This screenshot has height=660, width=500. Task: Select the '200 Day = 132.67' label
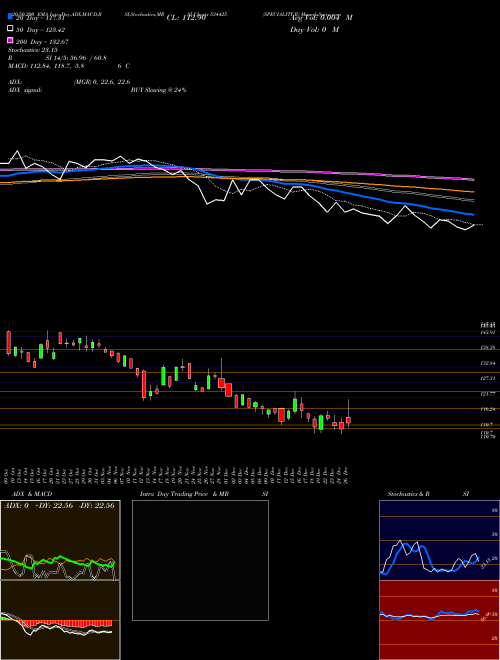tap(43, 42)
